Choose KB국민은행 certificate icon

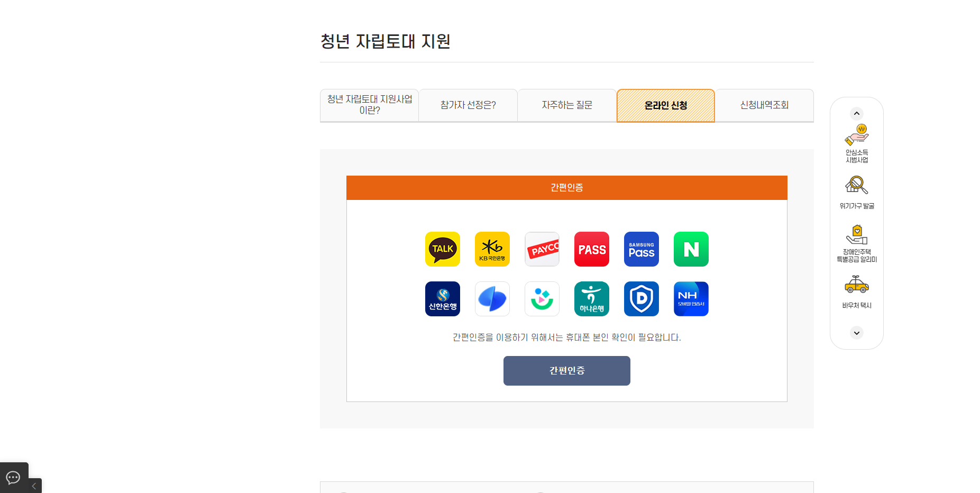pos(492,249)
